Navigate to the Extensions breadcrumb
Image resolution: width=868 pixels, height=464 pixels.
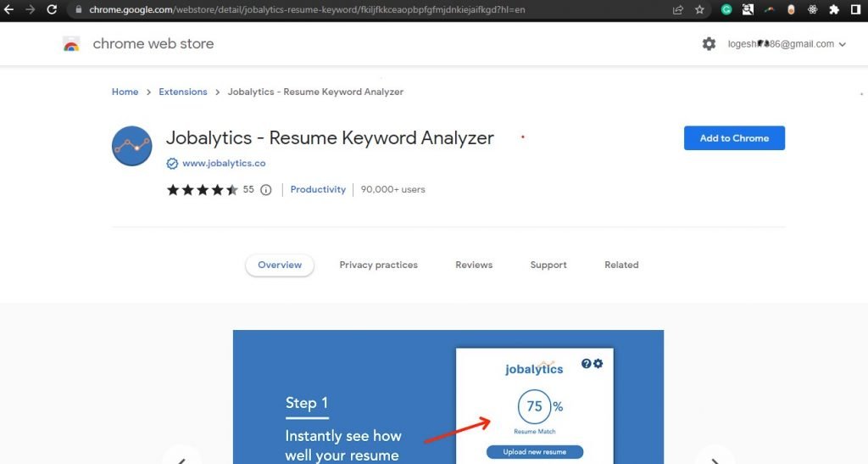[183, 92]
